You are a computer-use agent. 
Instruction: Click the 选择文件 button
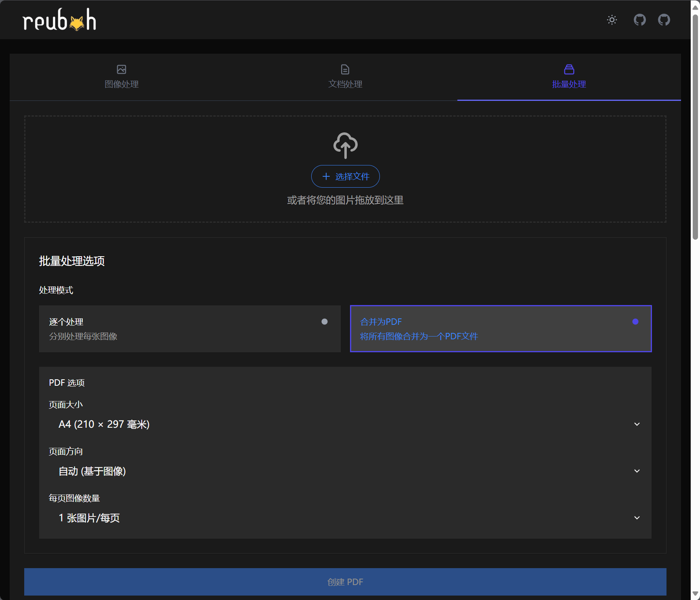coord(346,176)
